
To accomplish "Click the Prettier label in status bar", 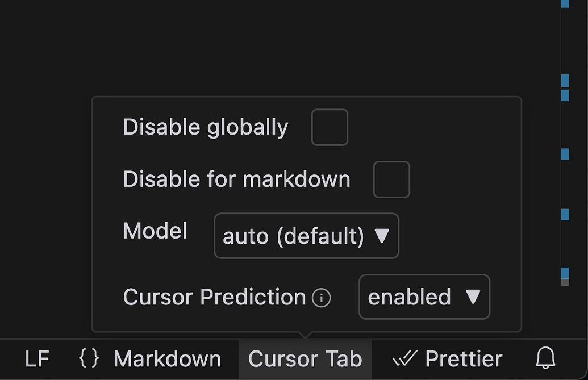I will tap(463, 358).
